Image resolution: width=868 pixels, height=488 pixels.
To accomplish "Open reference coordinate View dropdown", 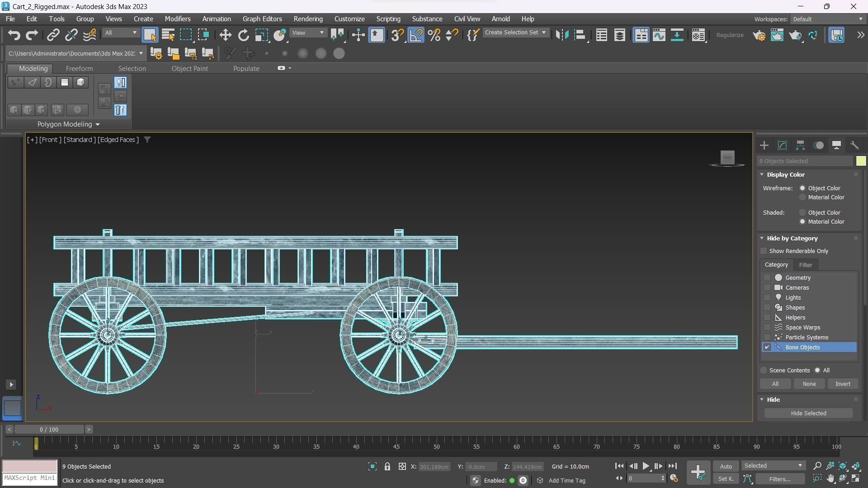I will [308, 33].
